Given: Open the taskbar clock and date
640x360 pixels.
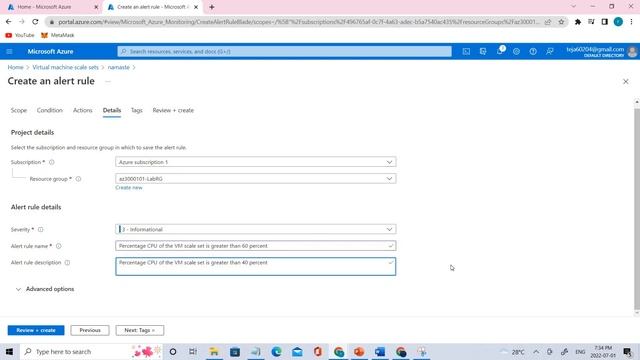Looking at the screenshot, I should click(x=603, y=351).
